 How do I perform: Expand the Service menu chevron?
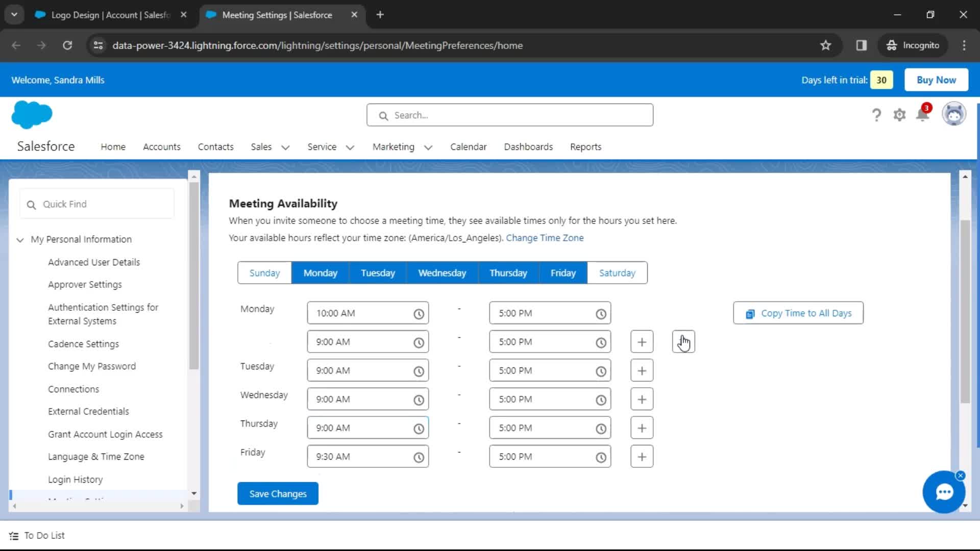click(x=350, y=147)
